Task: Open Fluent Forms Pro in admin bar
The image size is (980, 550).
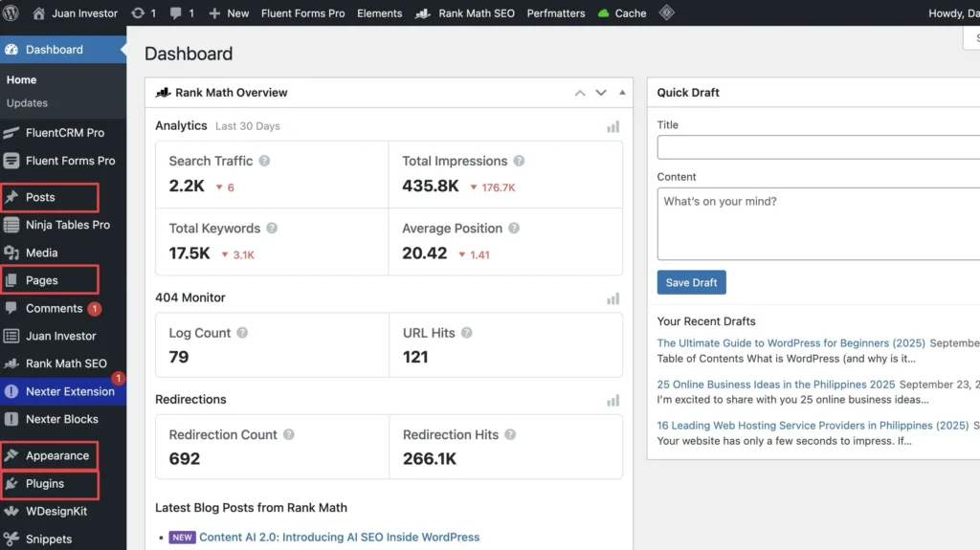Action: pos(302,13)
